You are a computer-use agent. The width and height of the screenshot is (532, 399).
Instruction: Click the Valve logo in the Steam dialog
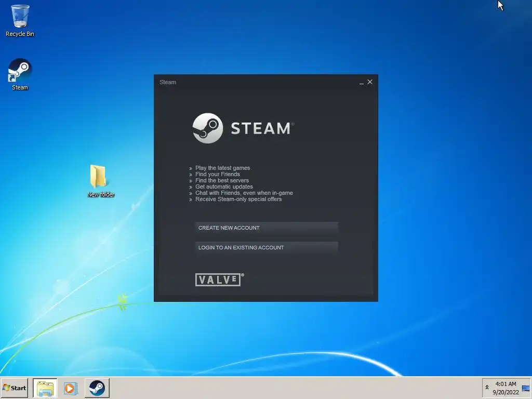(220, 280)
